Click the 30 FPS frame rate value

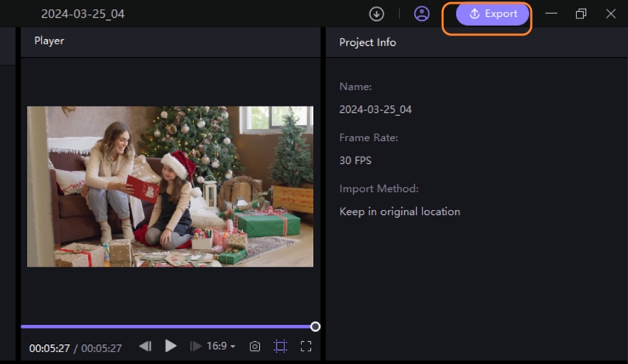(355, 160)
